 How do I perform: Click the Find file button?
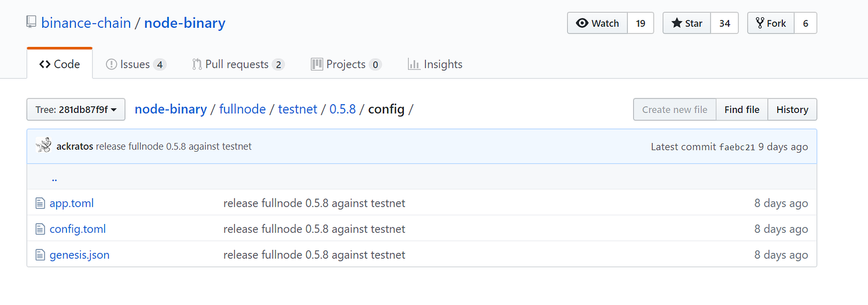point(742,109)
